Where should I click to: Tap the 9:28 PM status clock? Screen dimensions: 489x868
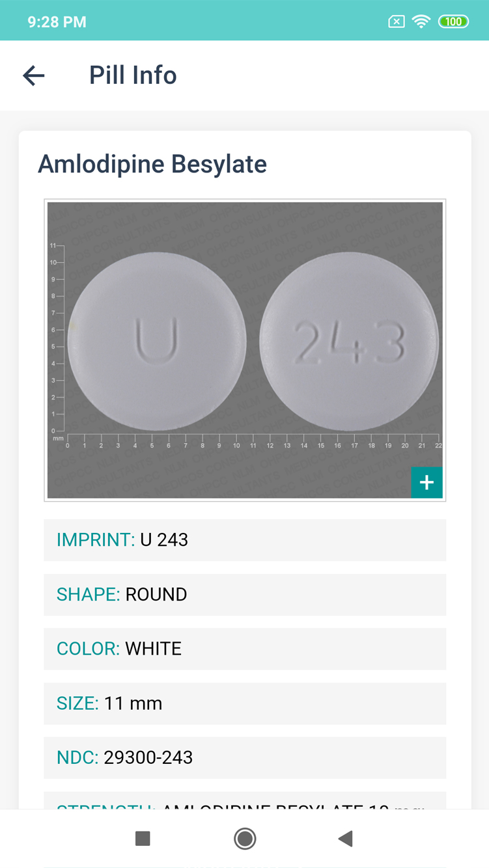[57, 21]
